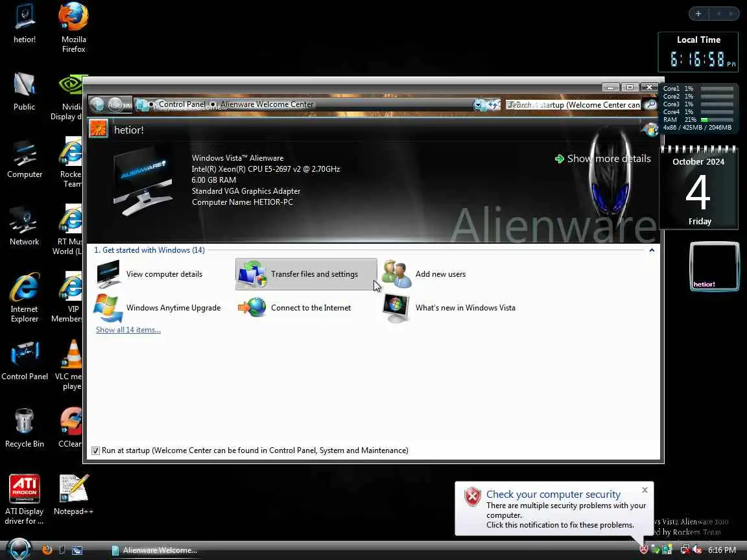Toggle Run at startup checkbox
The height and width of the screenshot is (560, 747).
point(95,450)
